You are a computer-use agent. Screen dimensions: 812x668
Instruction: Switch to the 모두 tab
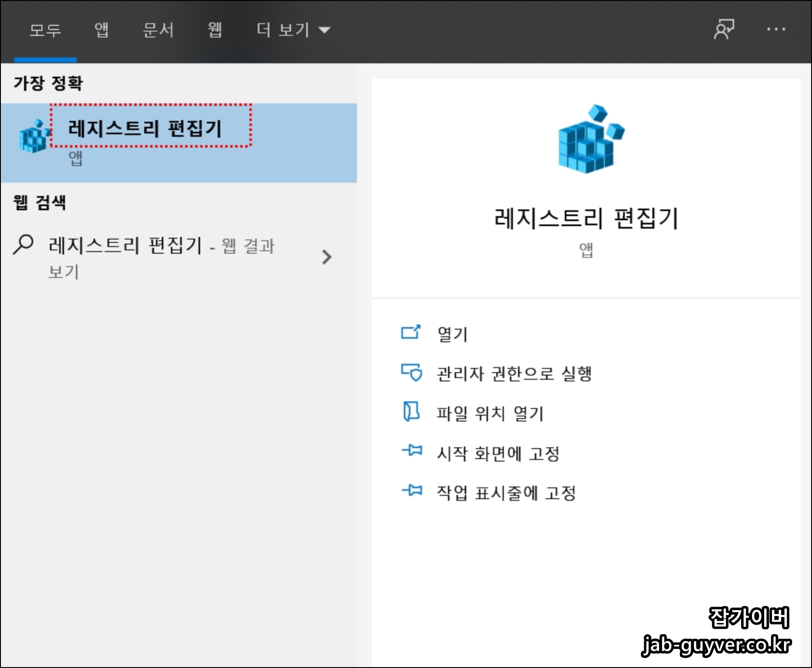(45, 30)
